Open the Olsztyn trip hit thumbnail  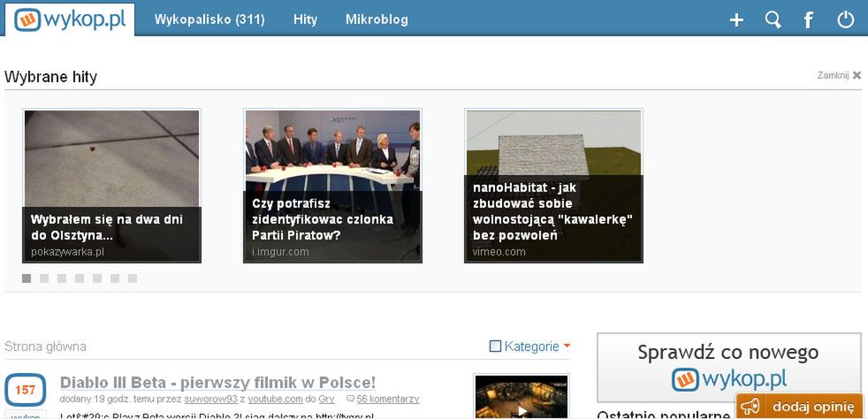tap(112, 186)
